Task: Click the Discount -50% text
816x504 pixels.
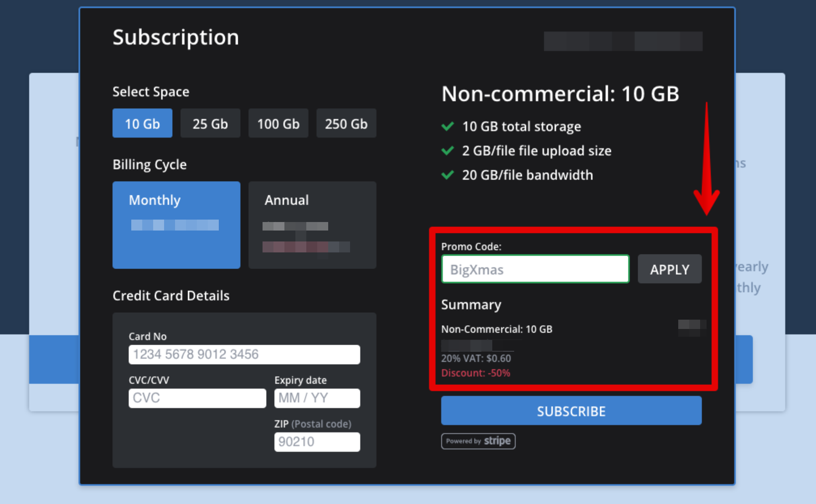Action: click(x=475, y=373)
